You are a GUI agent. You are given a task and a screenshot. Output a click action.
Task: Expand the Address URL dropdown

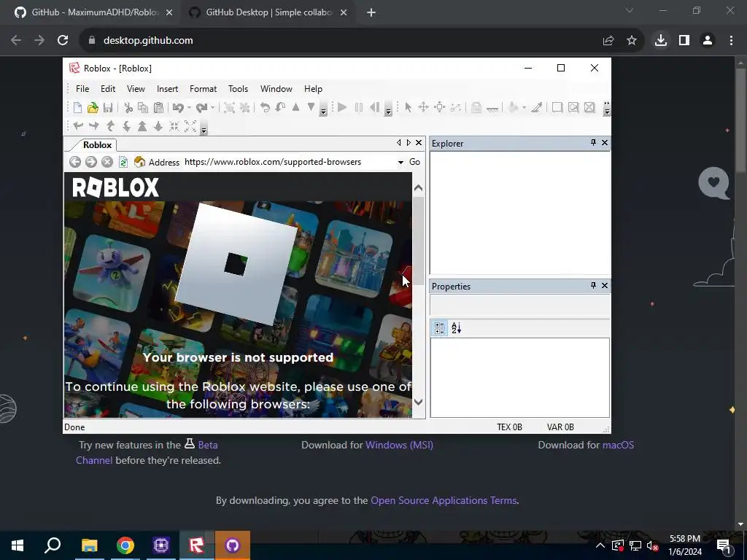(x=400, y=163)
